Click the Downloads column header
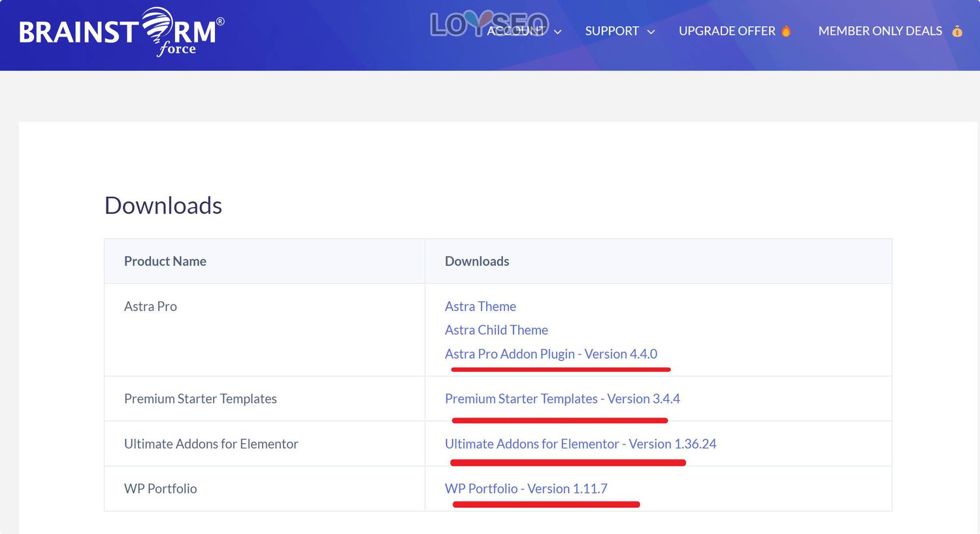The image size is (980, 534). [x=659, y=261]
